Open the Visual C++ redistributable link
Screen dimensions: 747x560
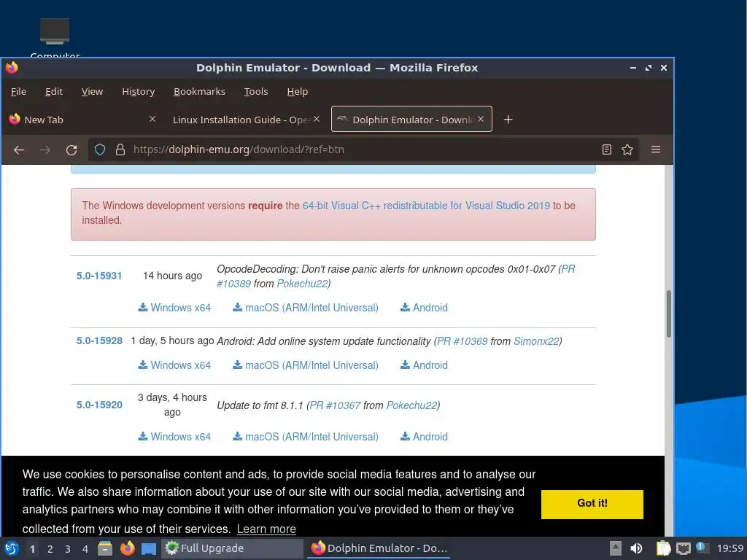click(x=426, y=206)
